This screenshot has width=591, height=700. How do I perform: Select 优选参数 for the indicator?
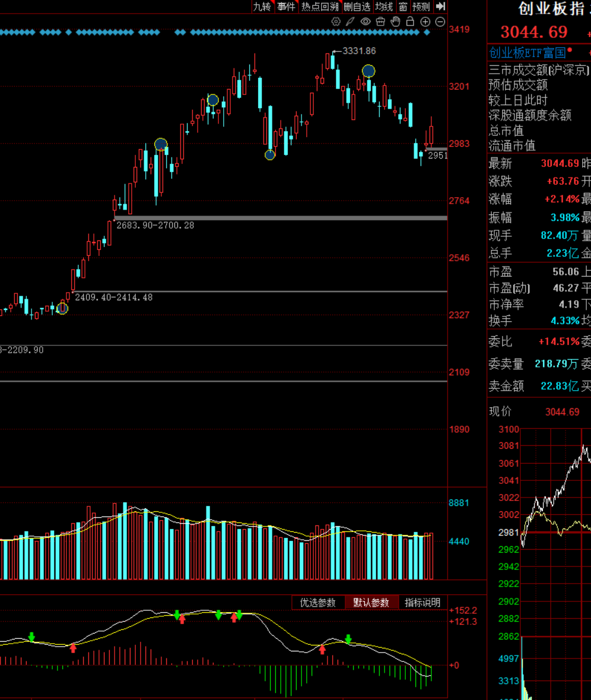(318, 603)
